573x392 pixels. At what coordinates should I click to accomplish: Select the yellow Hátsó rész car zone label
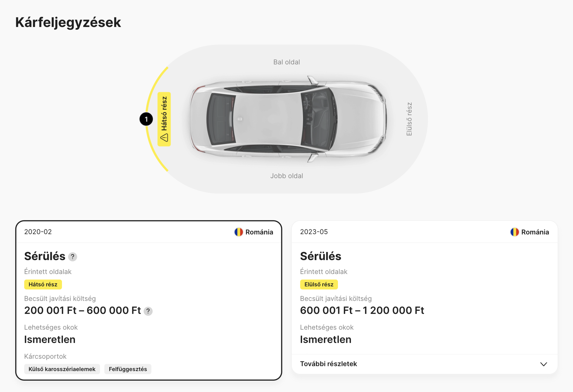[164, 119]
